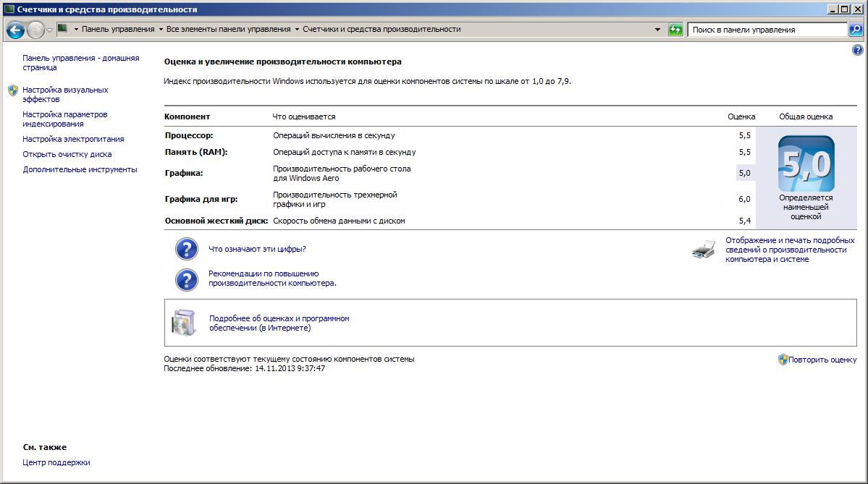868x484 pixels.
Task: Expand dropdown arrow after Все элементы панели управления
Action: 297,30
